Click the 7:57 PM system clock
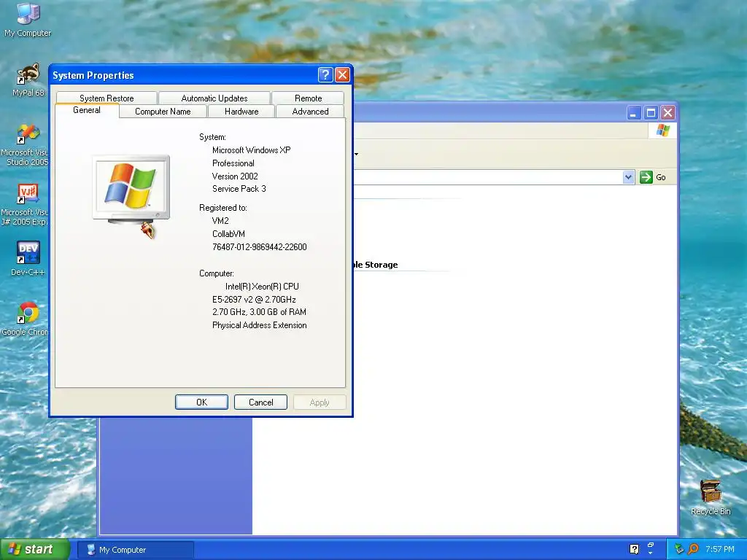This screenshot has width=747, height=560. point(720,549)
